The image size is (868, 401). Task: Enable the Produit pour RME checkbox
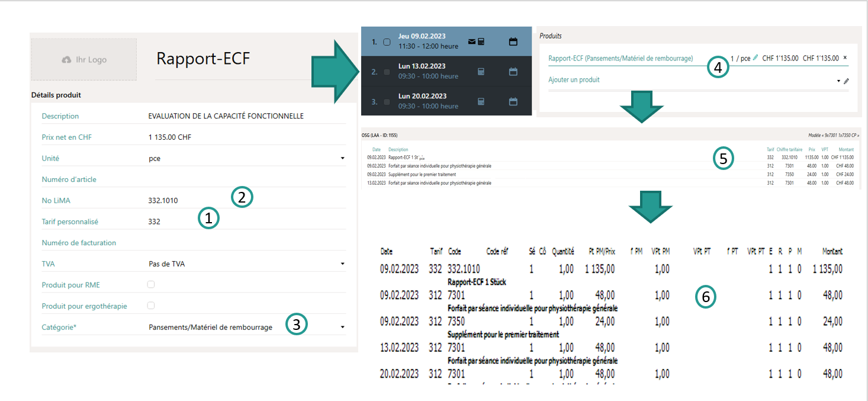tap(151, 284)
